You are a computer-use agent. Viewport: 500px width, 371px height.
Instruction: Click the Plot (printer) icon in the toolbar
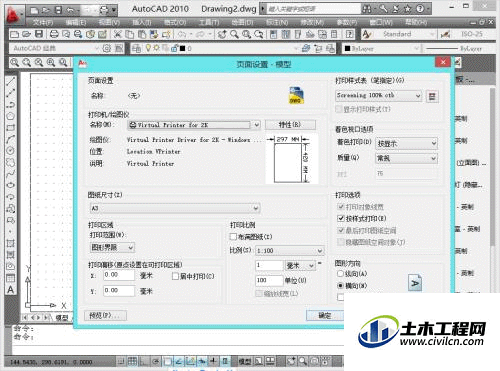click(54, 34)
